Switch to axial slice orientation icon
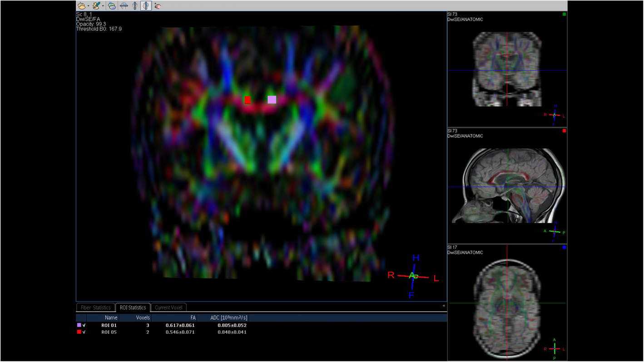644x362 pixels. (x=124, y=6)
